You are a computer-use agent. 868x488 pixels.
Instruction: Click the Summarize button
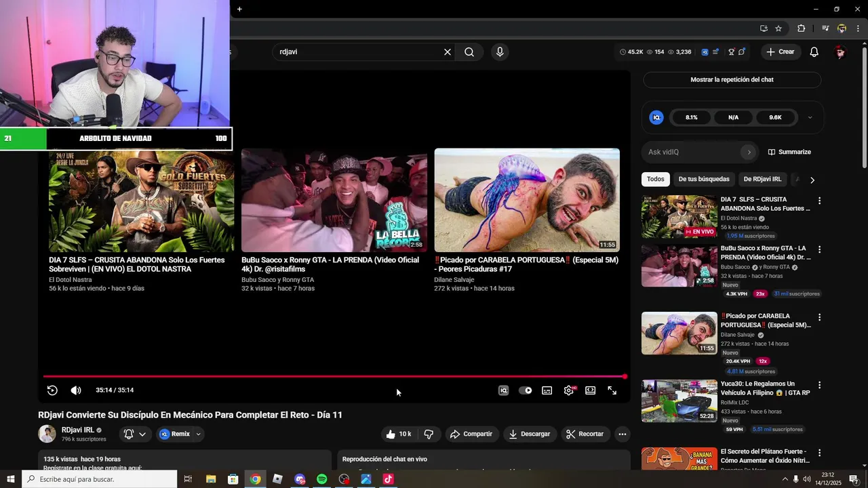click(x=789, y=152)
